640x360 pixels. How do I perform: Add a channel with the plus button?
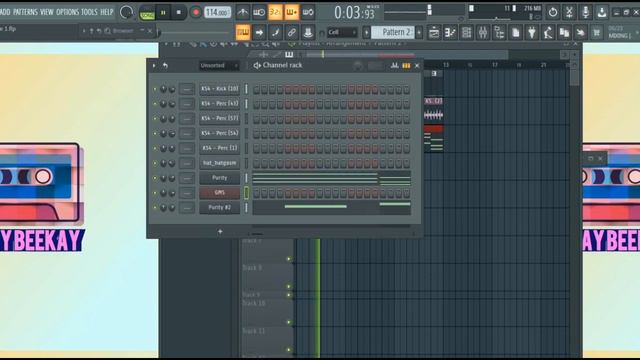point(220,232)
